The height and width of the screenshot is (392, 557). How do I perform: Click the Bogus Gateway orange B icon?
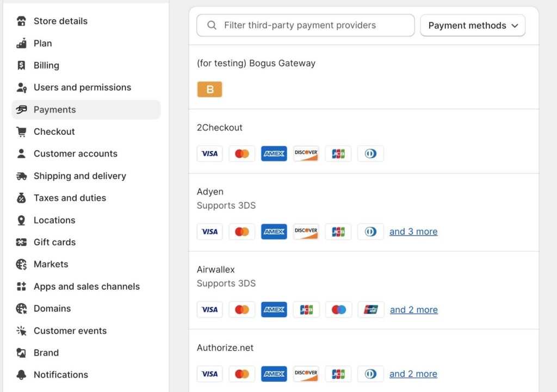(x=209, y=90)
